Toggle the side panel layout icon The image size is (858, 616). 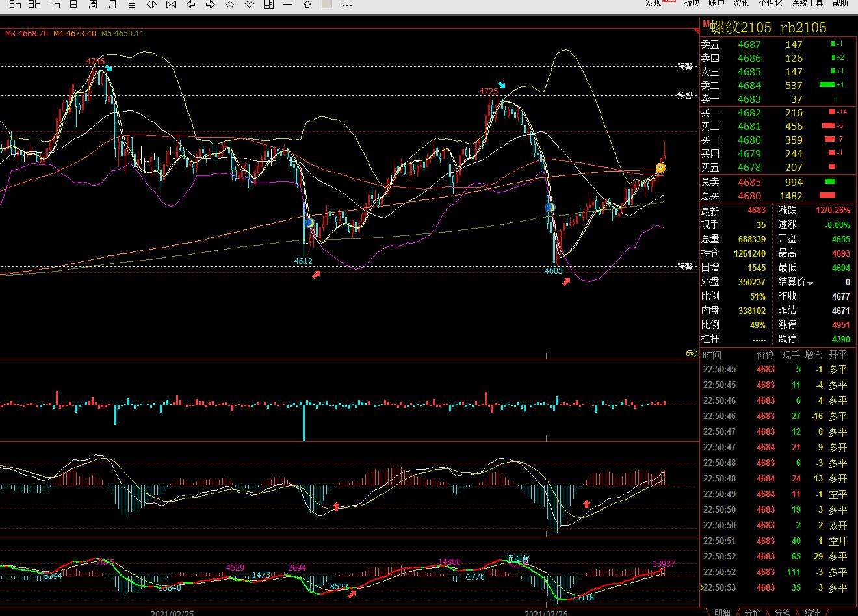click(x=269, y=4)
